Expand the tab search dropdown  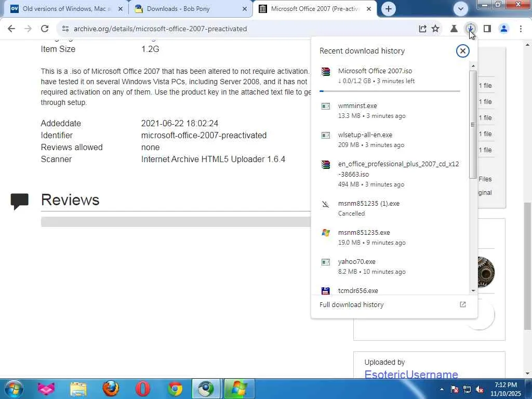pyautogui.click(x=460, y=9)
